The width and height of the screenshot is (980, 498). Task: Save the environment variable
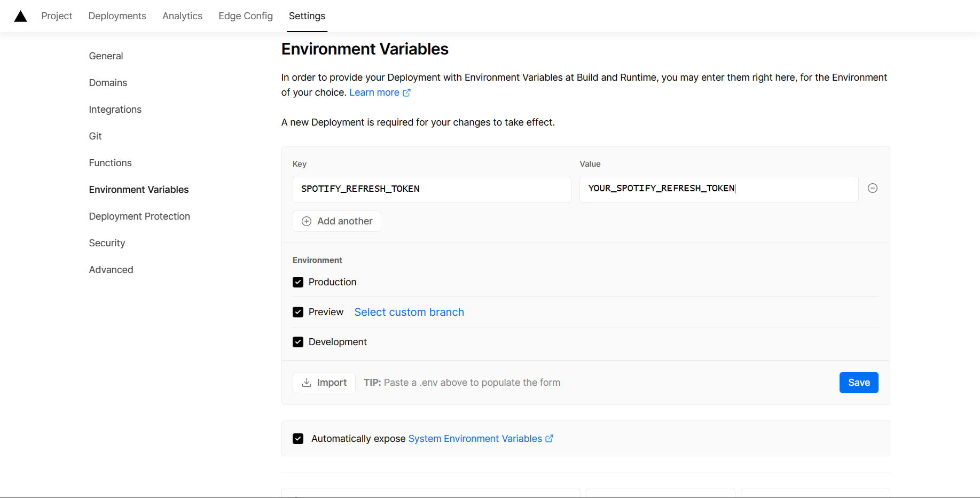pyautogui.click(x=859, y=383)
